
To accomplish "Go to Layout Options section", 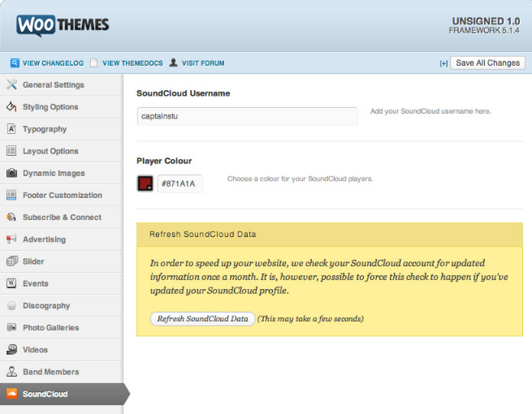I will pyautogui.click(x=62, y=151).
